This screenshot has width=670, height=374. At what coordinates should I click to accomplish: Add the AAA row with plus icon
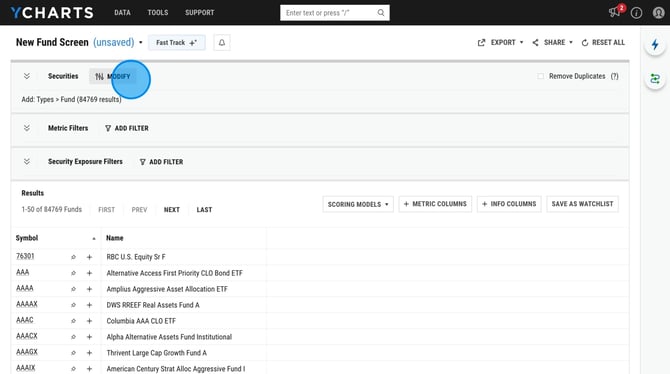89,273
